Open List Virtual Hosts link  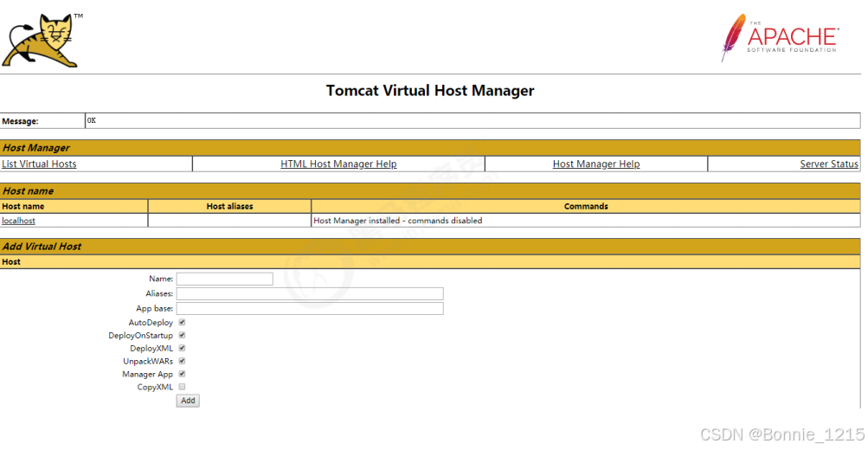[x=39, y=164]
